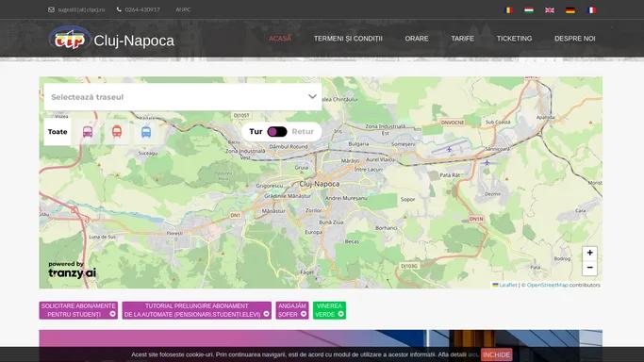644x362 pixels.
Task: Click the tranzy.ai powered by logo
Action: pyautogui.click(x=72, y=270)
